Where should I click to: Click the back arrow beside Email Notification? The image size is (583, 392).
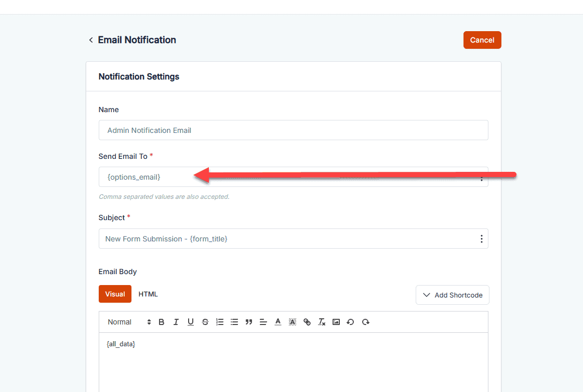(91, 40)
